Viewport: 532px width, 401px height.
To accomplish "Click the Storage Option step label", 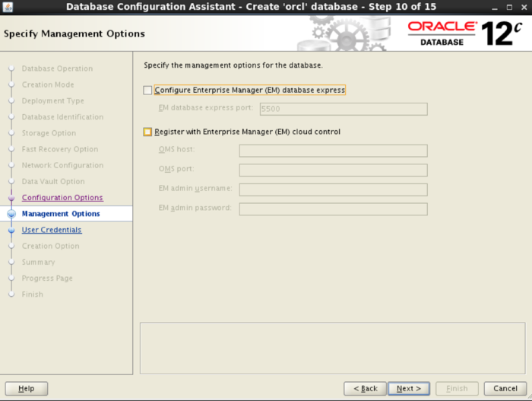I will click(49, 133).
